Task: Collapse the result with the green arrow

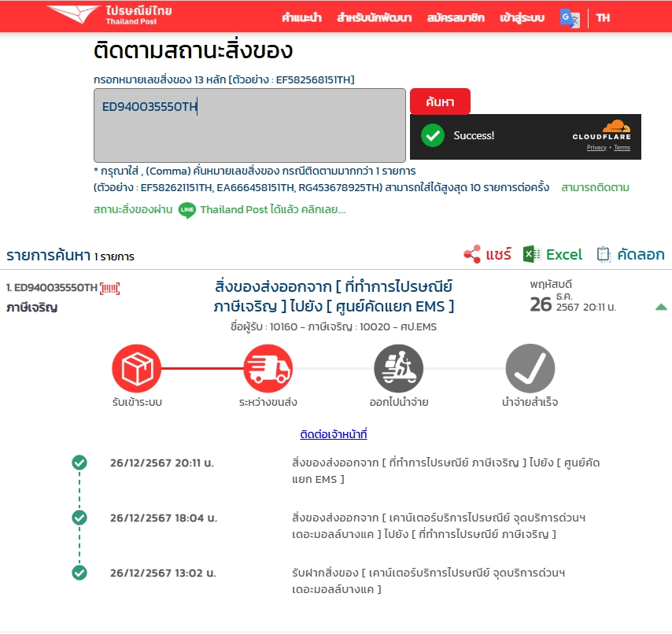Action: point(661,307)
